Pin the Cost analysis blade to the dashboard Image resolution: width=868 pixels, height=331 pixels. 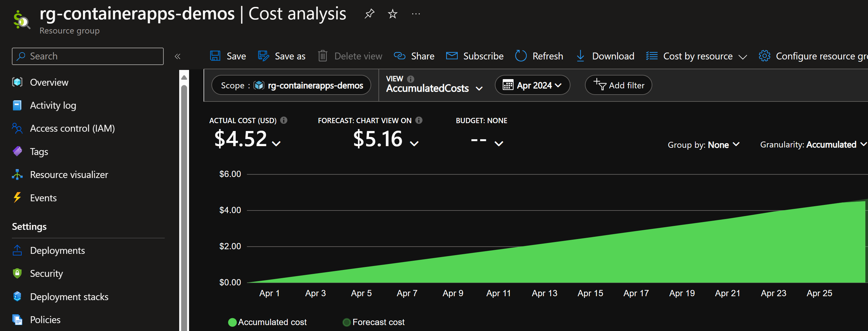point(369,14)
